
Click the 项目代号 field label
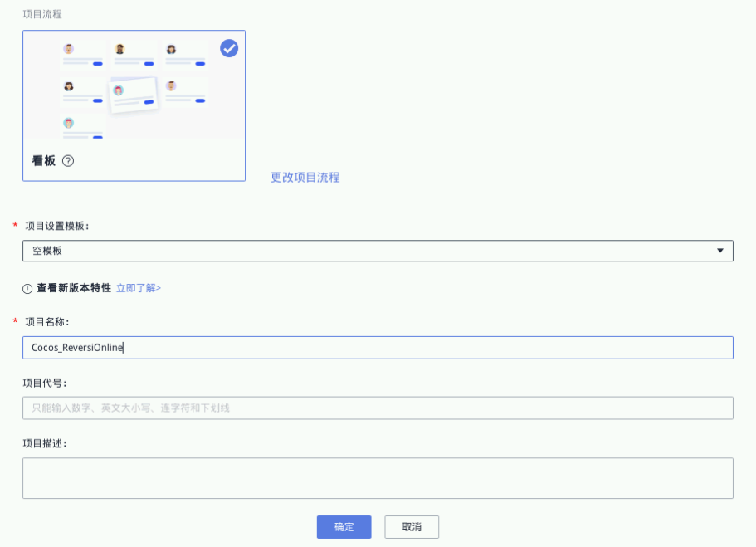click(x=45, y=383)
